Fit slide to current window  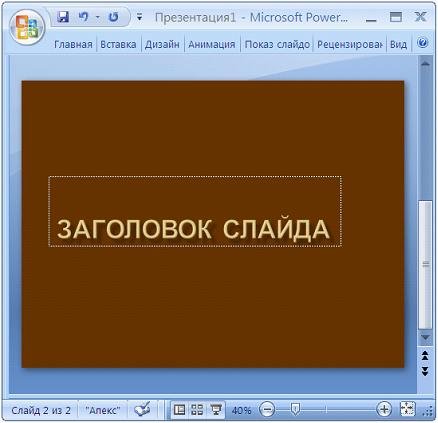click(x=408, y=409)
